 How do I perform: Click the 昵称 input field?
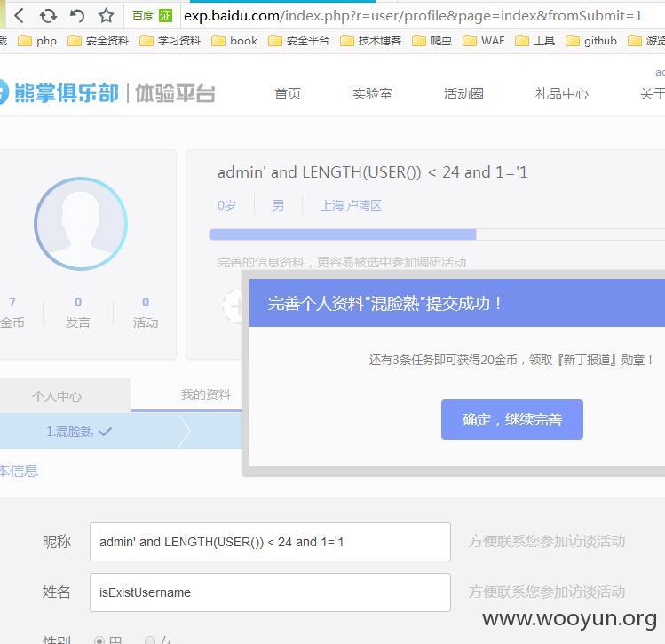coord(270,542)
